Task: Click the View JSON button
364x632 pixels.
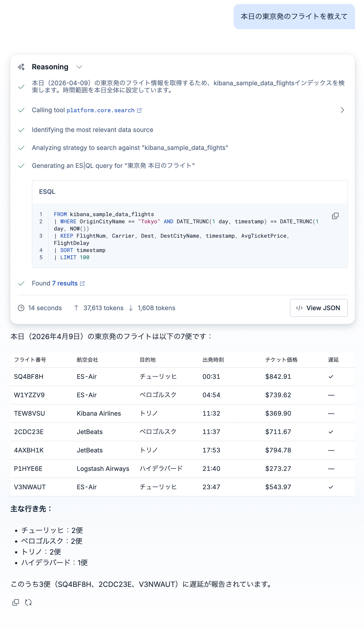Action: tap(319, 308)
